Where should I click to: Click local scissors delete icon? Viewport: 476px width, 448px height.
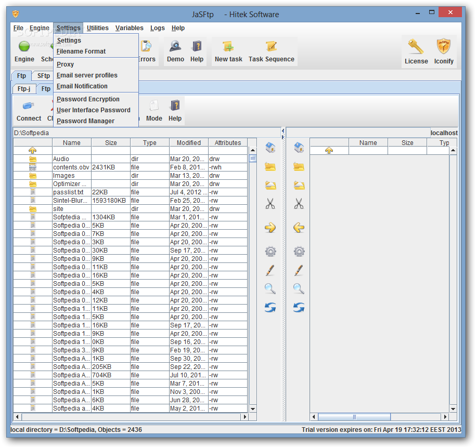pyautogui.click(x=270, y=204)
